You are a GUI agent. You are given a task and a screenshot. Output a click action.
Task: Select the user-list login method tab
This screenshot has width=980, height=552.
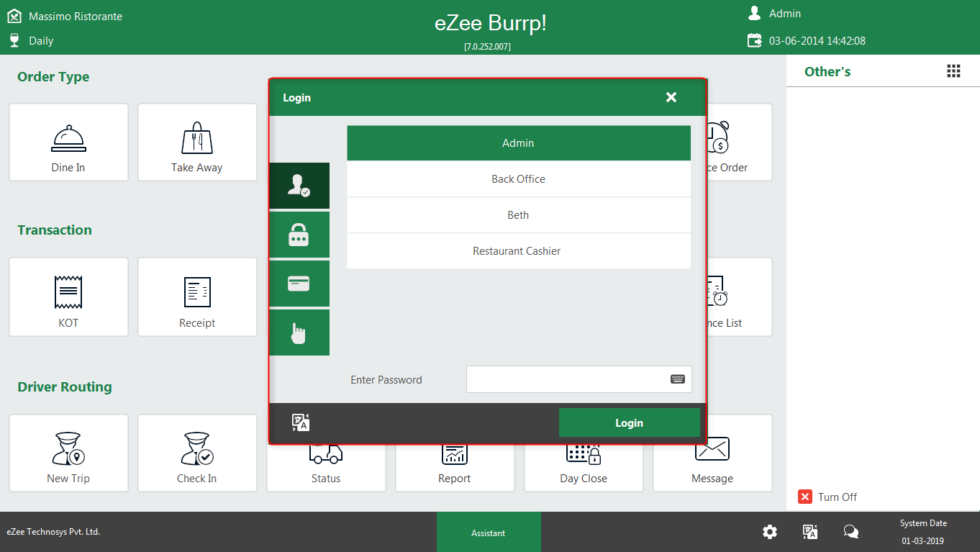(299, 186)
